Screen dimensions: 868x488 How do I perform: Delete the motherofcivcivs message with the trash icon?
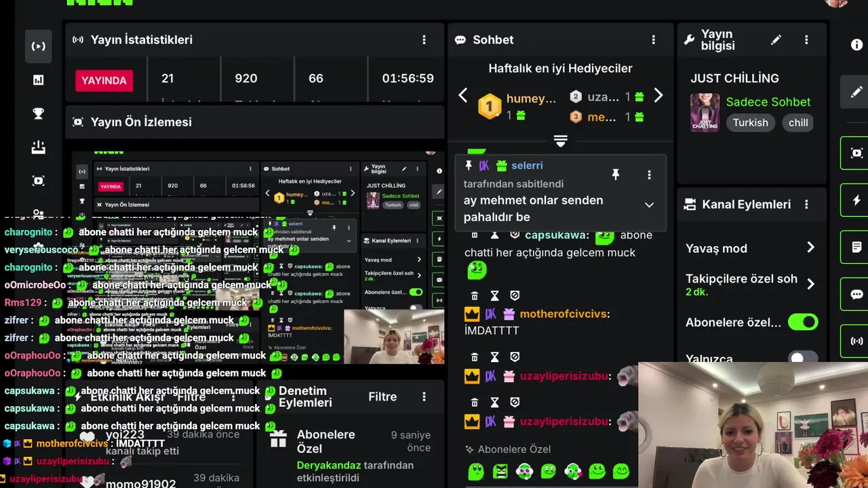pos(475,296)
